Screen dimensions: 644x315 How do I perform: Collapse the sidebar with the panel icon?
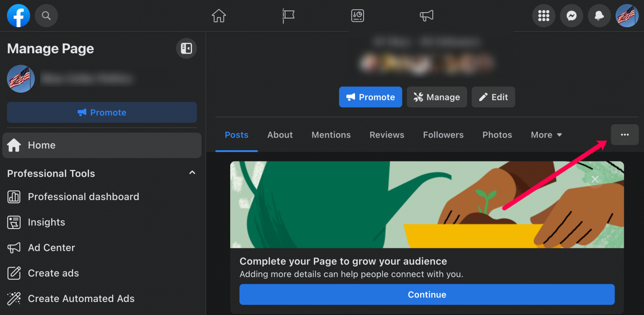(186, 48)
